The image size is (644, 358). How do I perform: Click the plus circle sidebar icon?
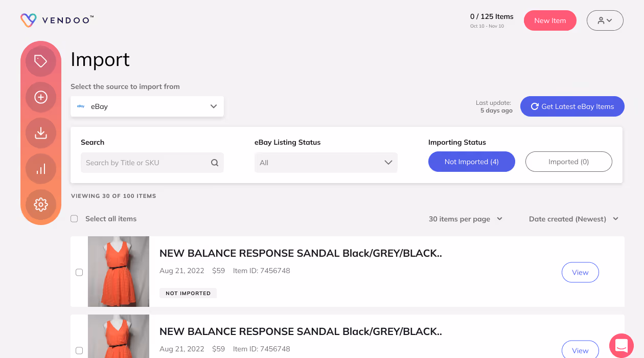pyautogui.click(x=41, y=97)
